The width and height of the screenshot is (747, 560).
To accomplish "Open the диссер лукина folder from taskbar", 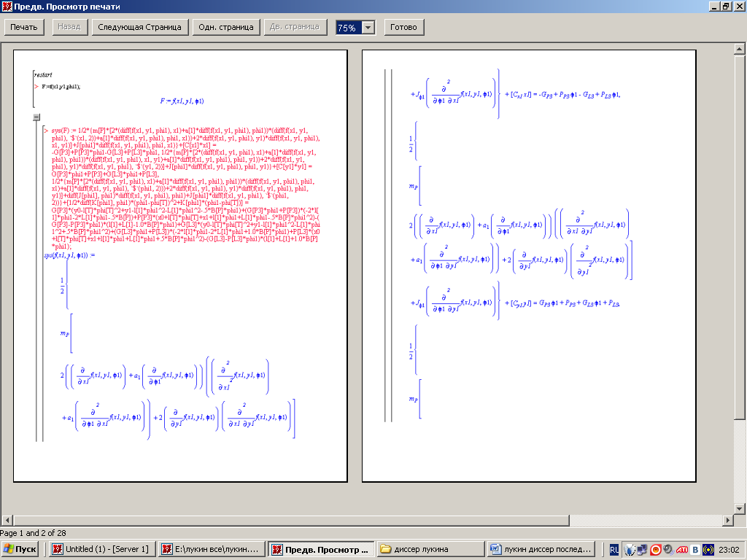I will coord(429,549).
